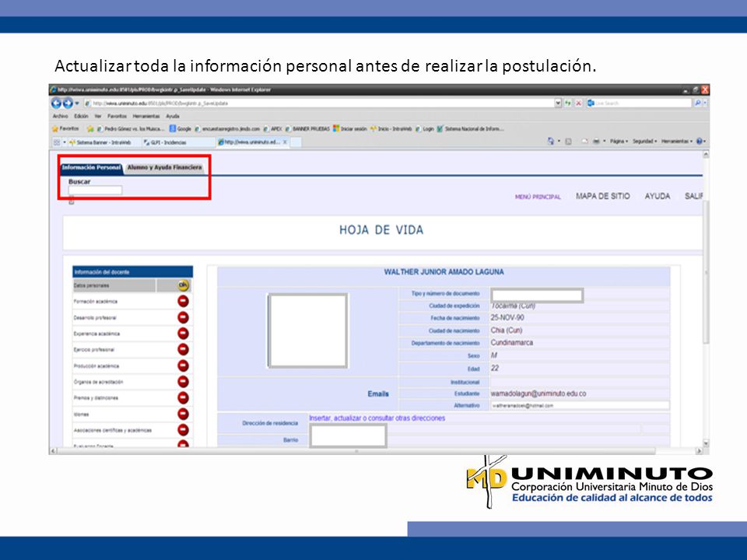This screenshot has width=747, height=560.
Task: Click red icon beside Producción académica
Action: coord(183,366)
